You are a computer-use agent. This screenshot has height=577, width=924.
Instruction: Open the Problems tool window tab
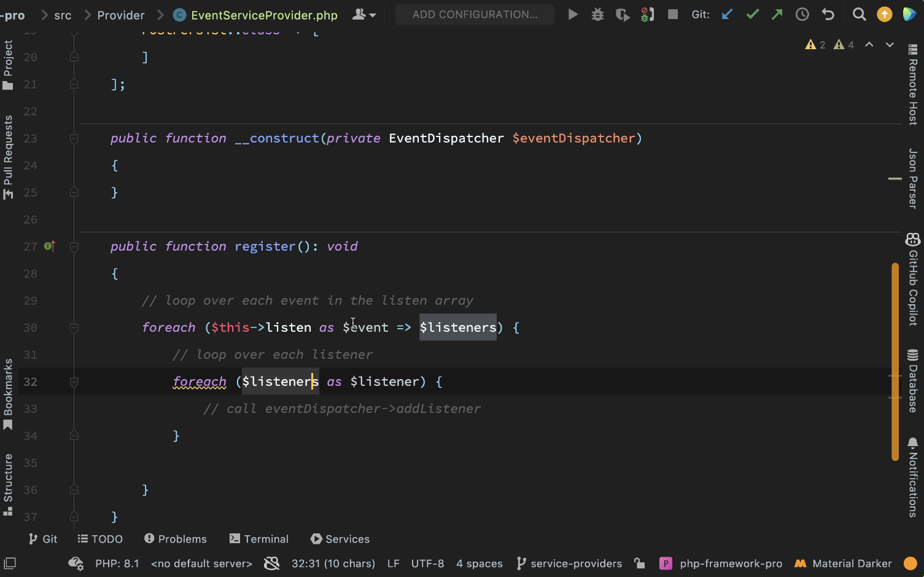click(x=176, y=539)
